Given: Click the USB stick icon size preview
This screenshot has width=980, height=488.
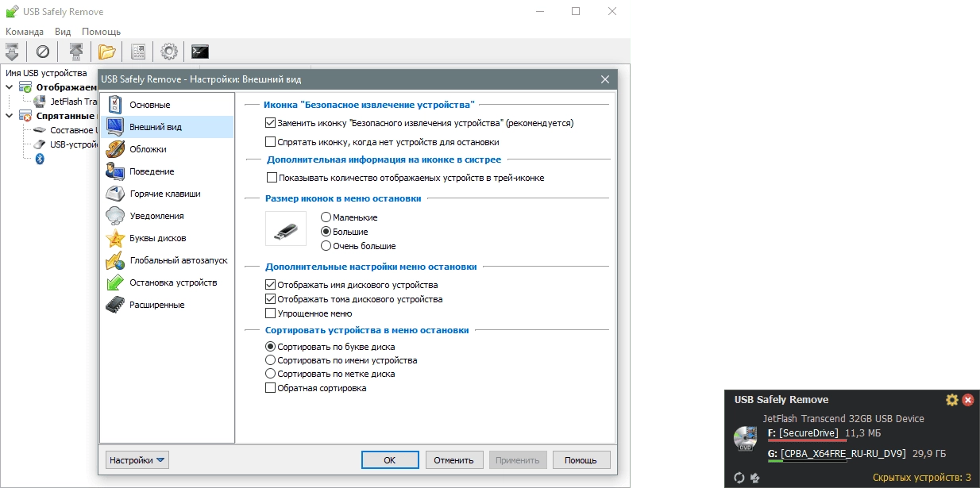Looking at the screenshot, I should 286,229.
